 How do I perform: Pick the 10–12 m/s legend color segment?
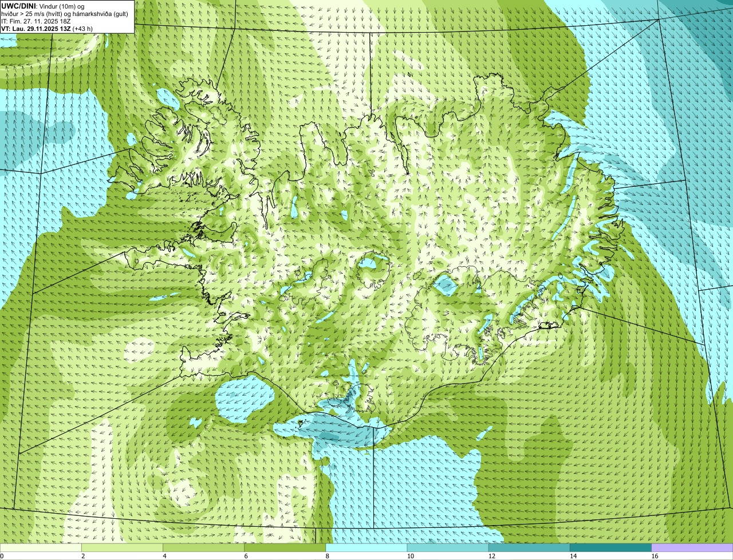tap(448, 547)
